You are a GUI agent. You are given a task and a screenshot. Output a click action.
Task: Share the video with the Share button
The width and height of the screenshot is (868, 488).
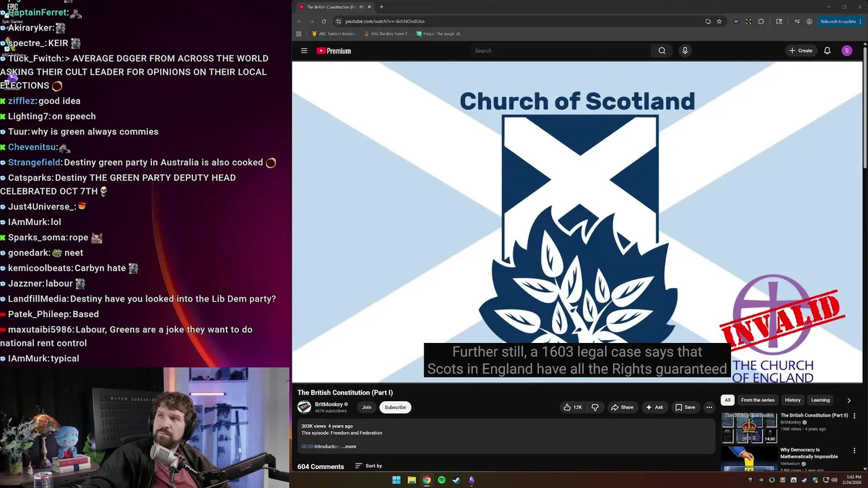click(622, 407)
